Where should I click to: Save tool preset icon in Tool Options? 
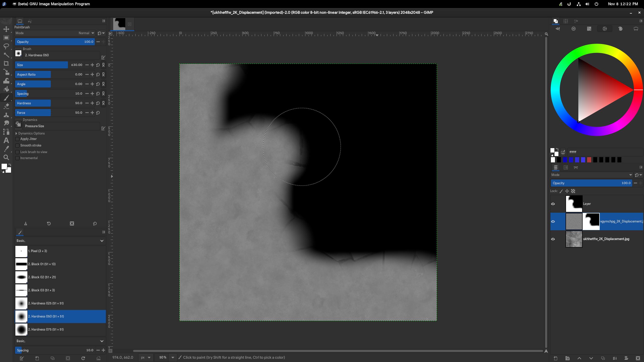[26, 223]
